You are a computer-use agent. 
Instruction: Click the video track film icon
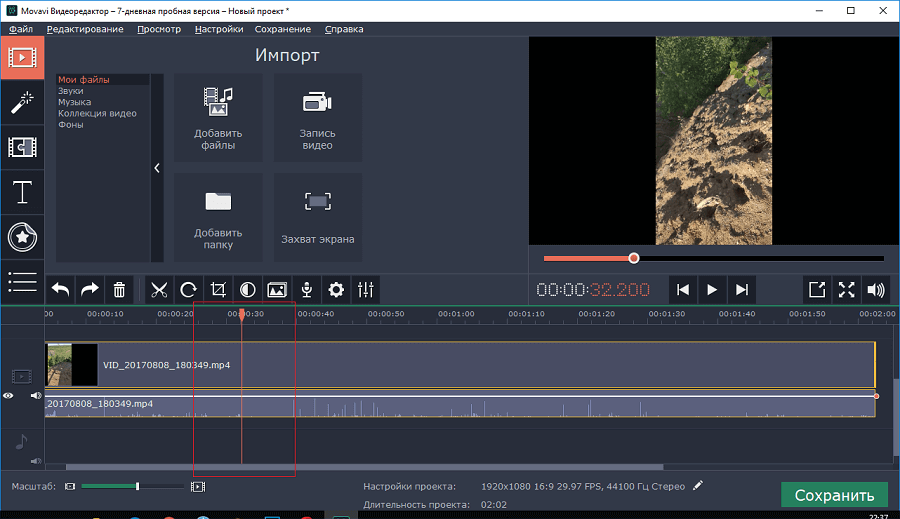tap(22, 377)
